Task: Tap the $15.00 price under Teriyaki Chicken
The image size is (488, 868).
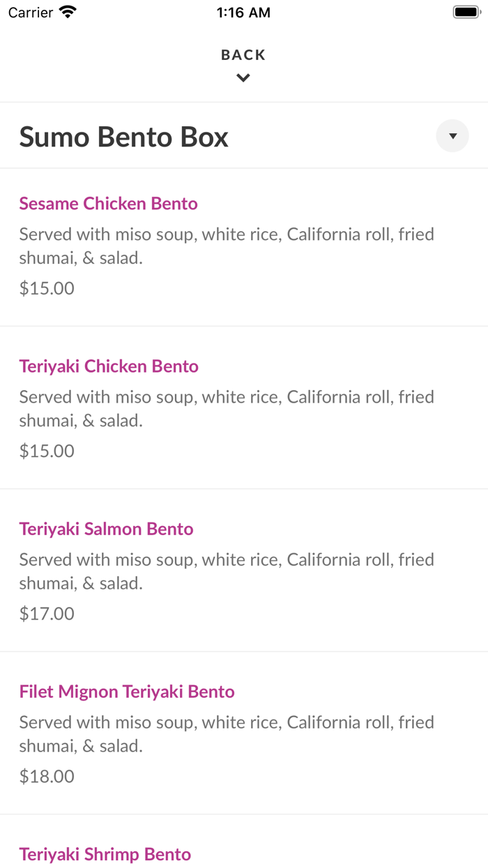Action: [47, 451]
